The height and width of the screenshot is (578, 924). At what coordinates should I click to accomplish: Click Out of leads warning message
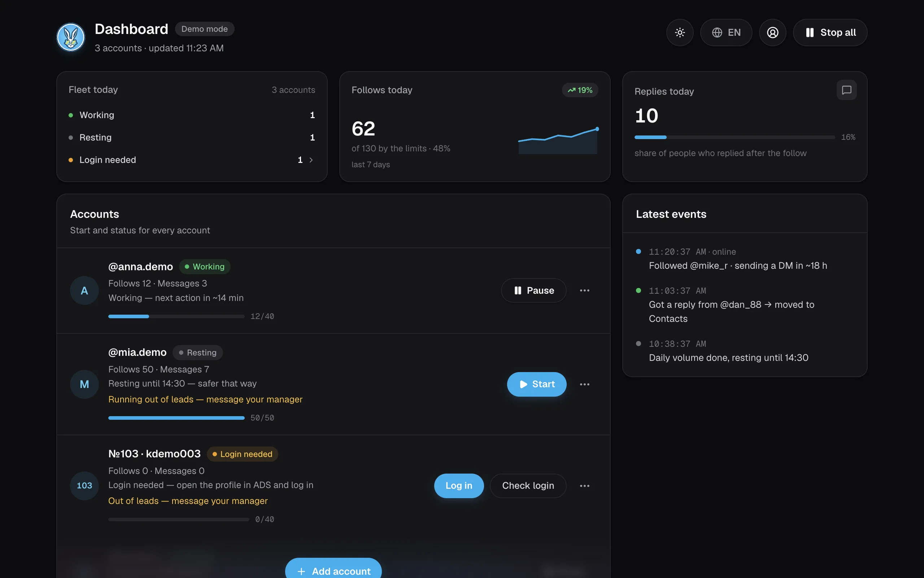point(188,501)
